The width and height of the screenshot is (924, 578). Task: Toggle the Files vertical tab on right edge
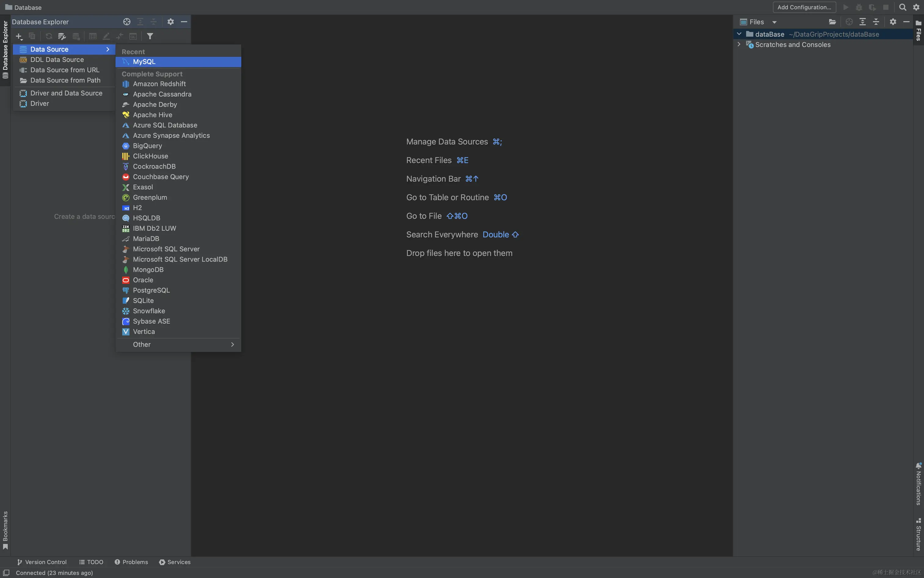[919, 31]
